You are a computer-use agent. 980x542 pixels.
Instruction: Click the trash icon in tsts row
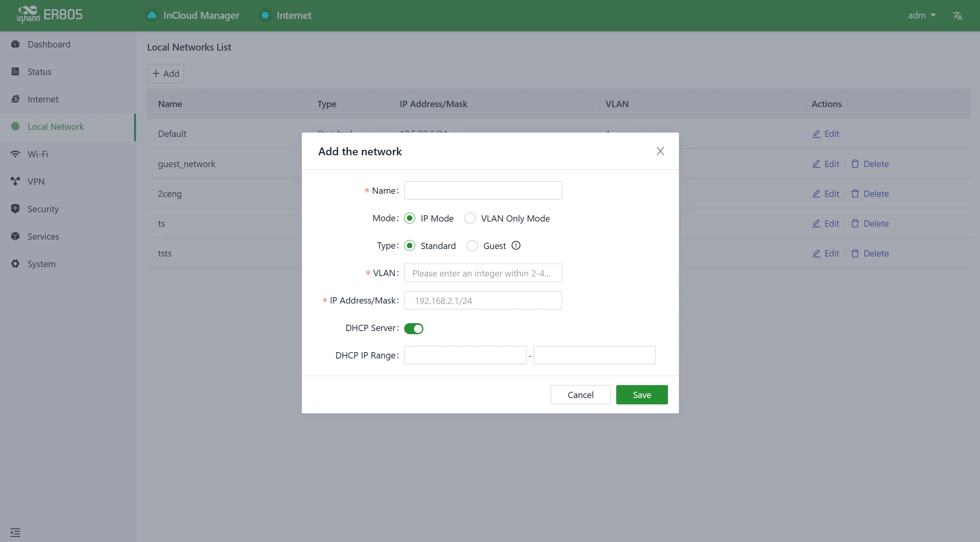coord(855,253)
